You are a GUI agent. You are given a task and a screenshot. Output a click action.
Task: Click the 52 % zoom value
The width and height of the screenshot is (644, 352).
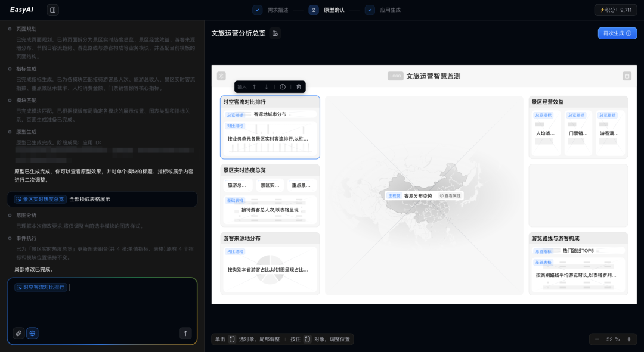click(613, 339)
